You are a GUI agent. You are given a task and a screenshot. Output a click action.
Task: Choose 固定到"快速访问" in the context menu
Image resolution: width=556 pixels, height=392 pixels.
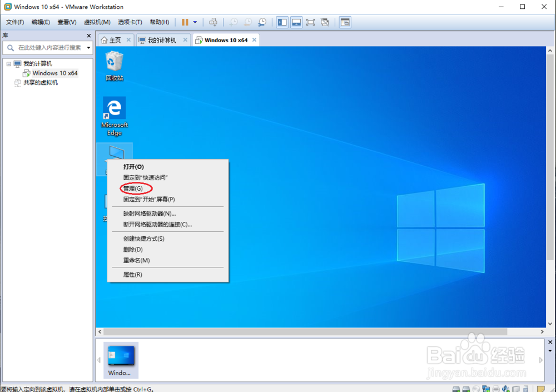pyautogui.click(x=145, y=177)
